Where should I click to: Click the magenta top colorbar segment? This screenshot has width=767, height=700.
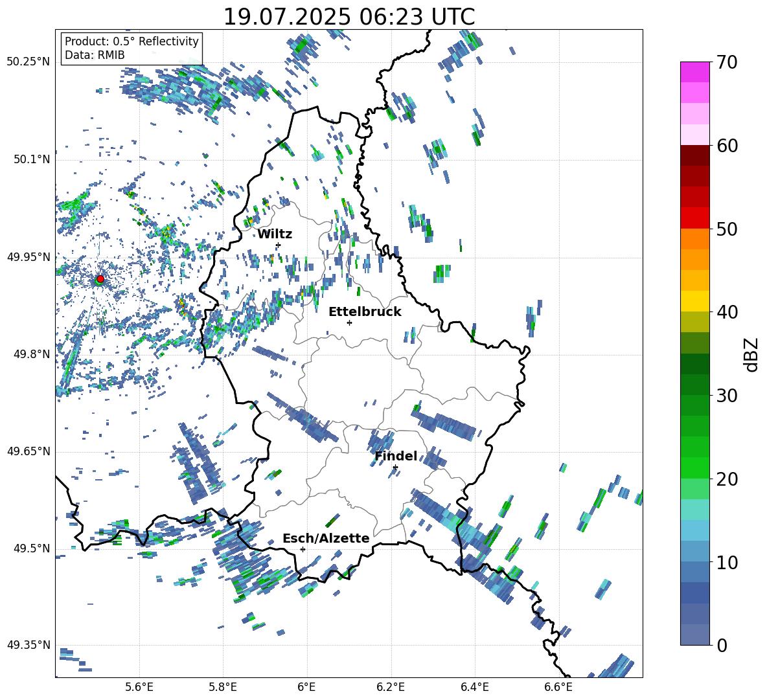[x=694, y=72]
